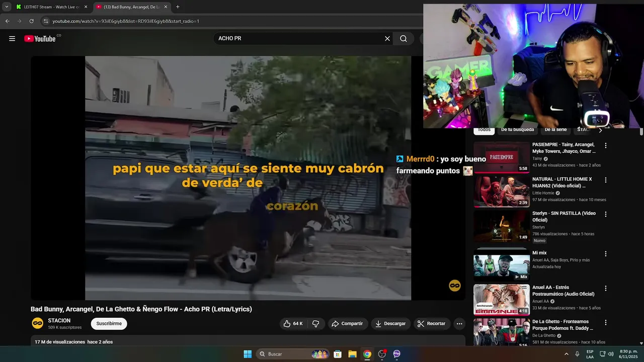The image size is (644, 362).
Task: Open PASIEMPRE video title link
Action: click(564, 148)
